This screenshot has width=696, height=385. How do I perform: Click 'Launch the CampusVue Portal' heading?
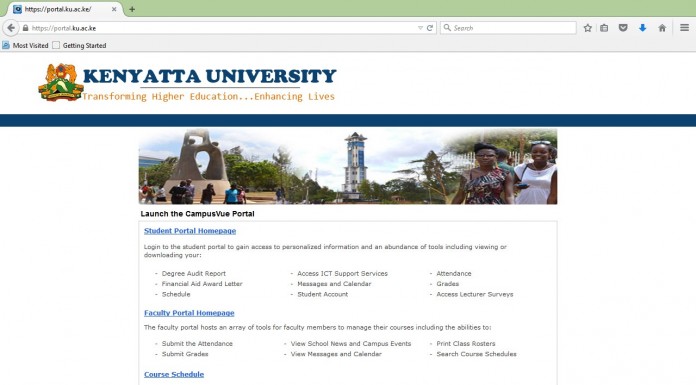point(198,214)
